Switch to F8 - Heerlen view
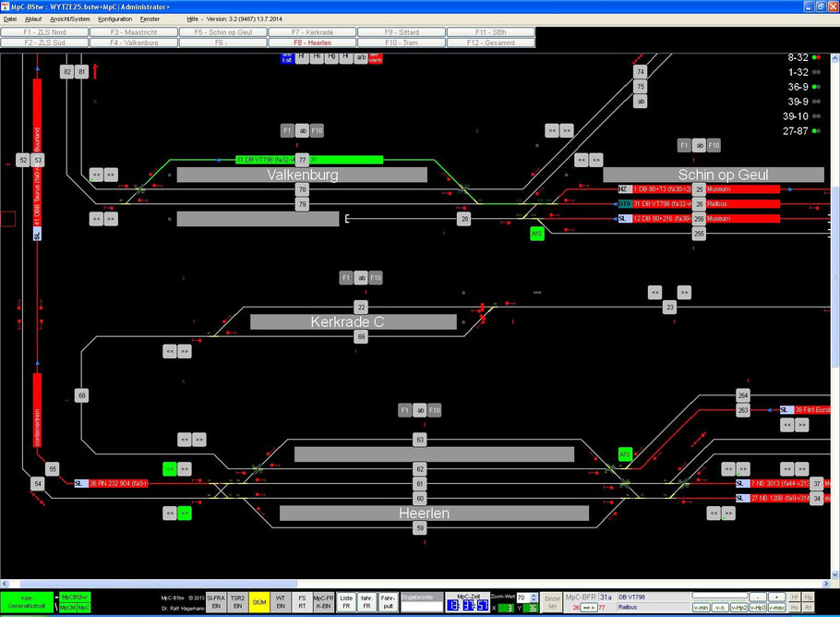Viewport: 840px width, 617px height. pyautogui.click(x=312, y=42)
